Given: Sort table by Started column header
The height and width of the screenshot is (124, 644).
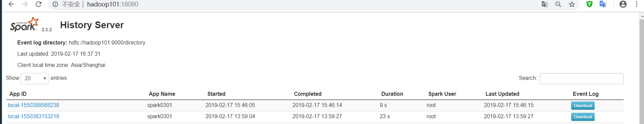Looking at the screenshot, I should [x=216, y=94].
